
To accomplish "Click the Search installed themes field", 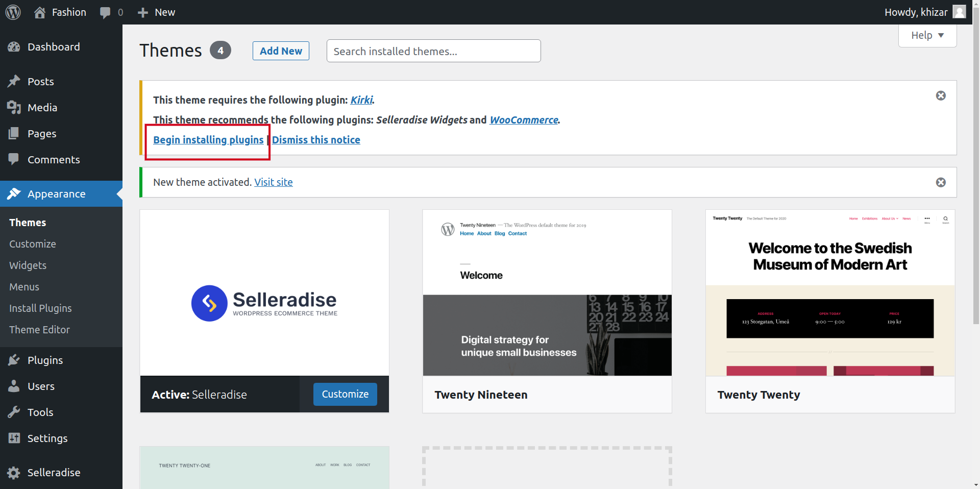I will click(x=433, y=51).
